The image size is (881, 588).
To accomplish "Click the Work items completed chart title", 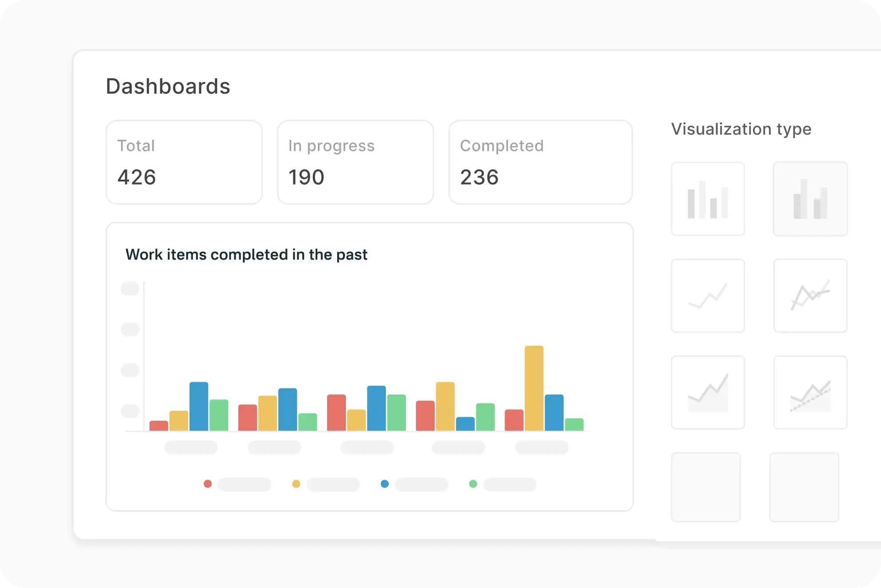I will coord(247,254).
